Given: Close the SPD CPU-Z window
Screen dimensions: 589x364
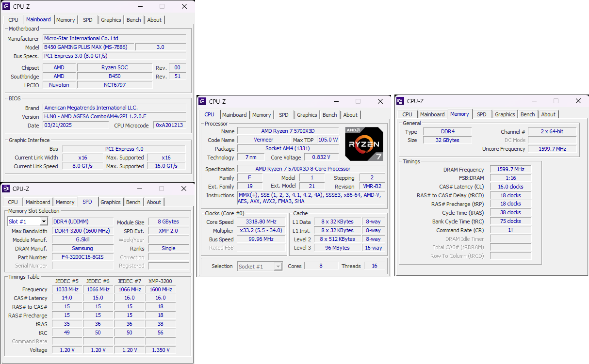Looking at the screenshot, I should coord(184,189).
